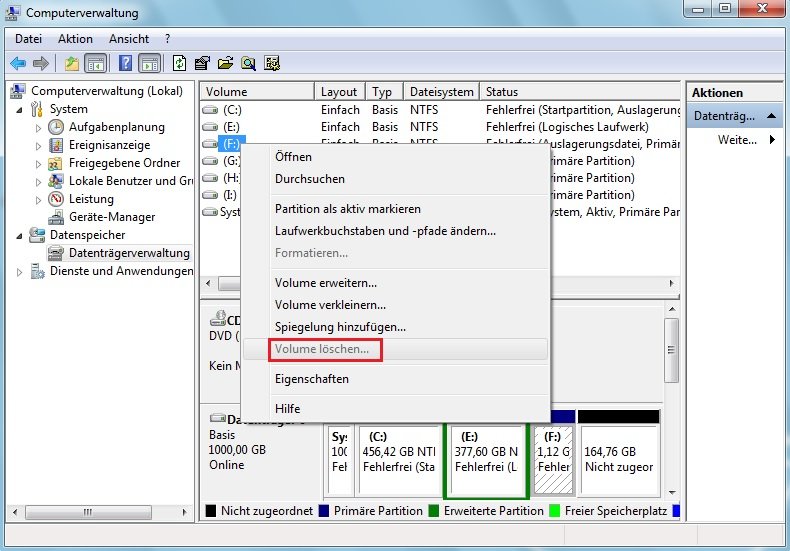Click the Open folder toolbar icon
Viewport: 790px width, 551px height.
pyautogui.click(x=225, y=63)
